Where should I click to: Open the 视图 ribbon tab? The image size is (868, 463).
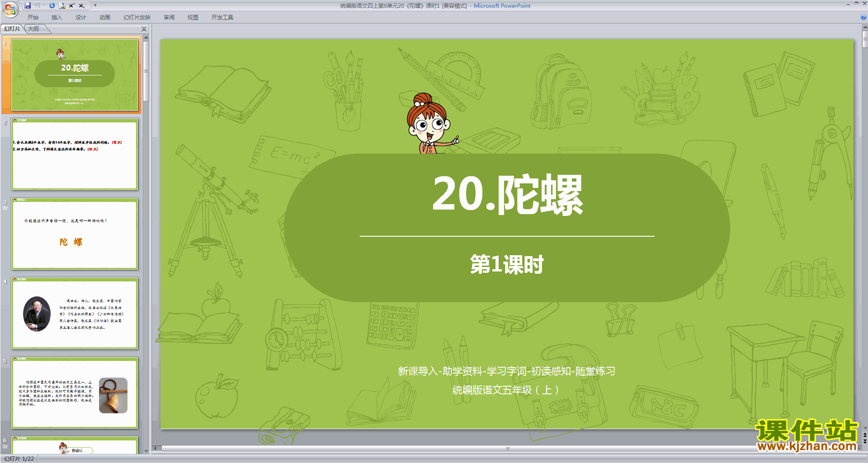tap(193, 17)
